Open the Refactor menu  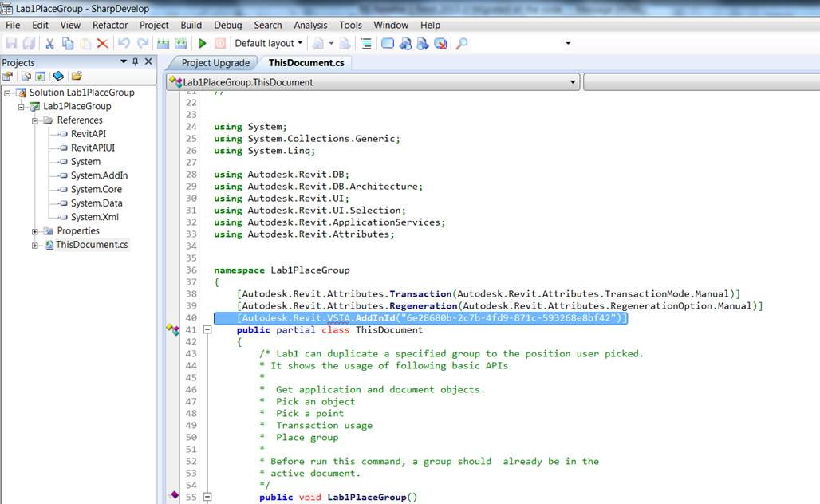pyautogui.click(x=110, y=25)
